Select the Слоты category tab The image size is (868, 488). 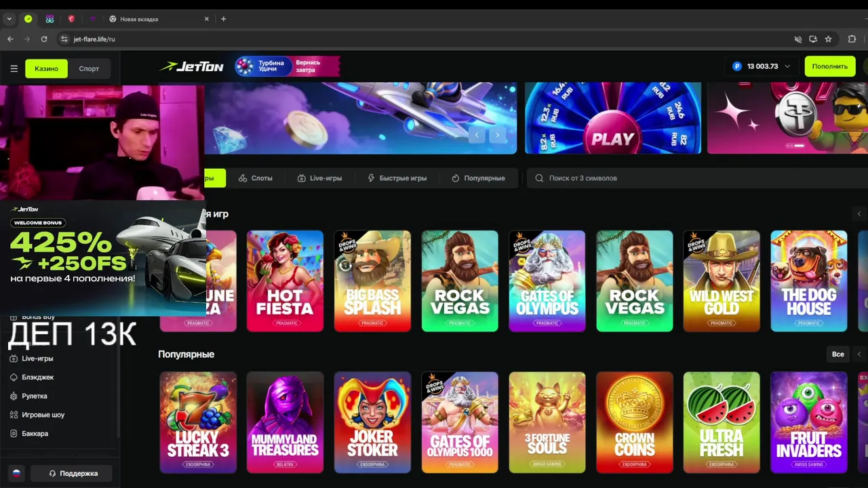pyautogui.click(x=255, y=178)
